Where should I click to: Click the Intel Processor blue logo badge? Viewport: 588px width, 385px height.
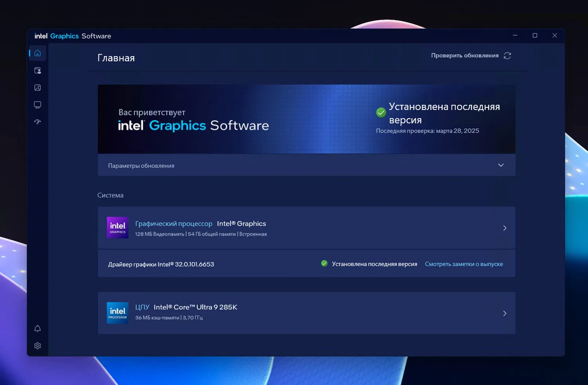pyautogui.click(x=118, y=313)
